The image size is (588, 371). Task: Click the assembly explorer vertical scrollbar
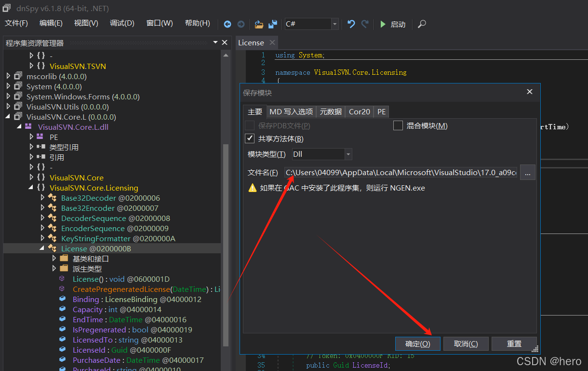pyautogui.click(x=225, y=245)
